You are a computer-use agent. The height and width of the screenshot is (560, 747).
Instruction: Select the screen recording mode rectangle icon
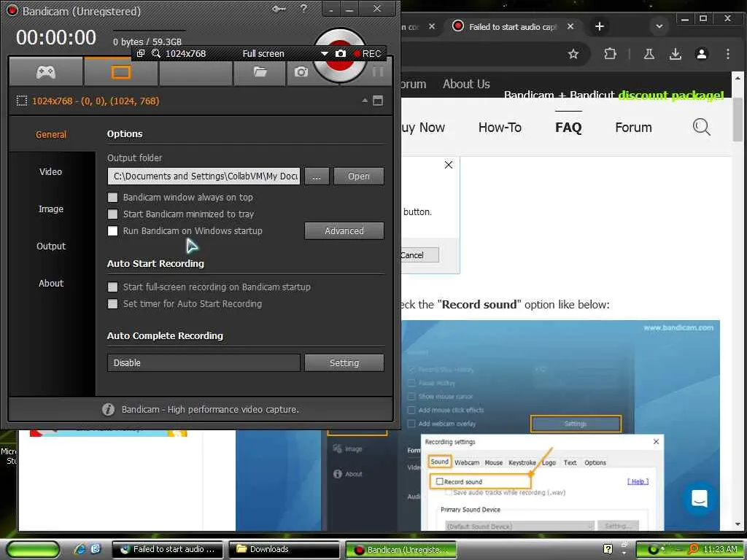coord(120,72)
